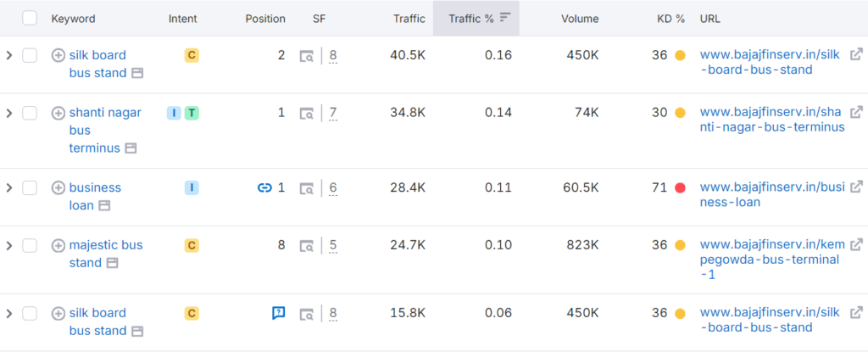Image resolution: width=868 pixels, height=352 pixels.
Task: Click sitelinks chain icon next to business loan position
Action: (264, 188)
